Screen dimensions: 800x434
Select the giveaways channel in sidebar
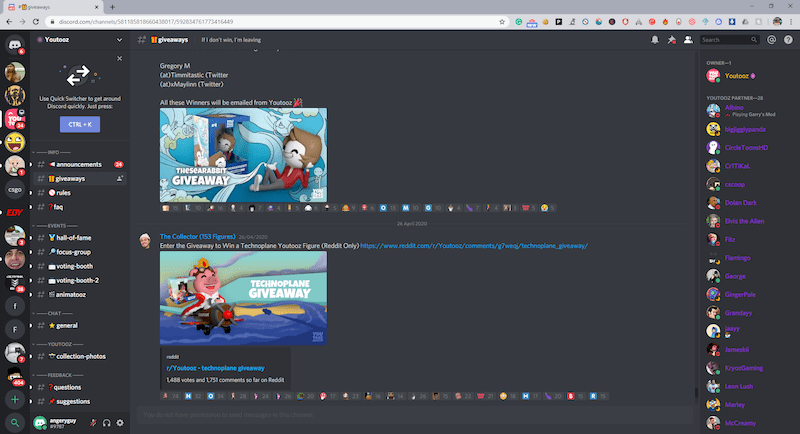click(80, 178)
